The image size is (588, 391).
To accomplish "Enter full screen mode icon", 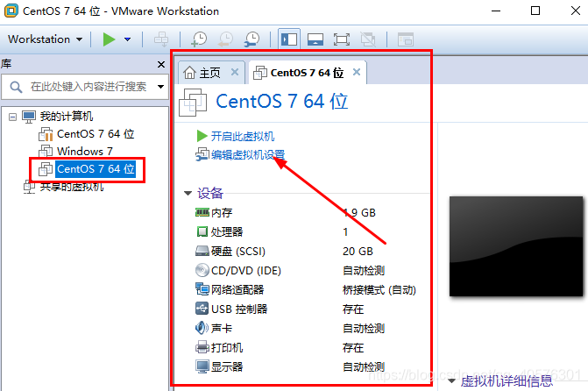I will (342, 39).
